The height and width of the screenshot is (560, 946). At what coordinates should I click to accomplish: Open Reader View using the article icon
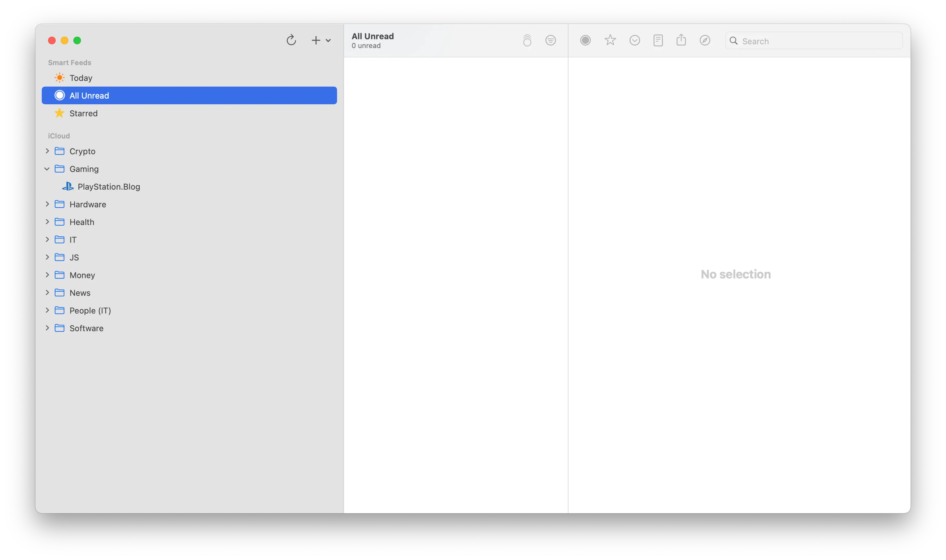[x=658, y=40]
